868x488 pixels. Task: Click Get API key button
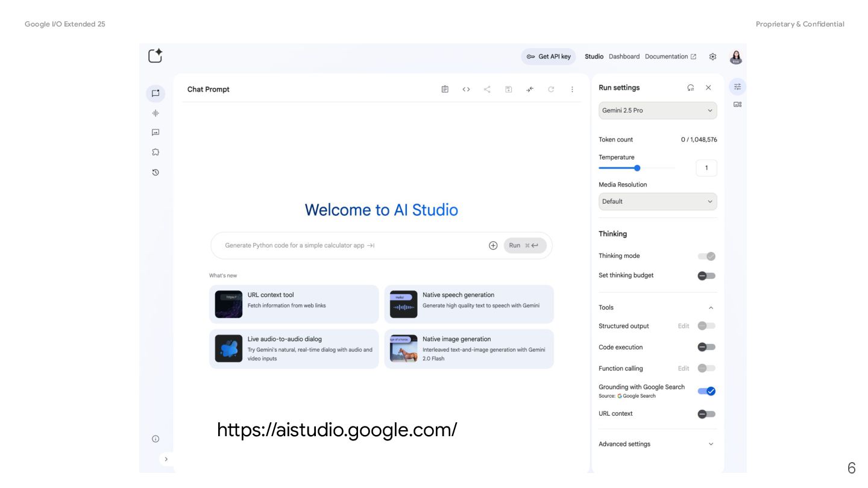549,57
